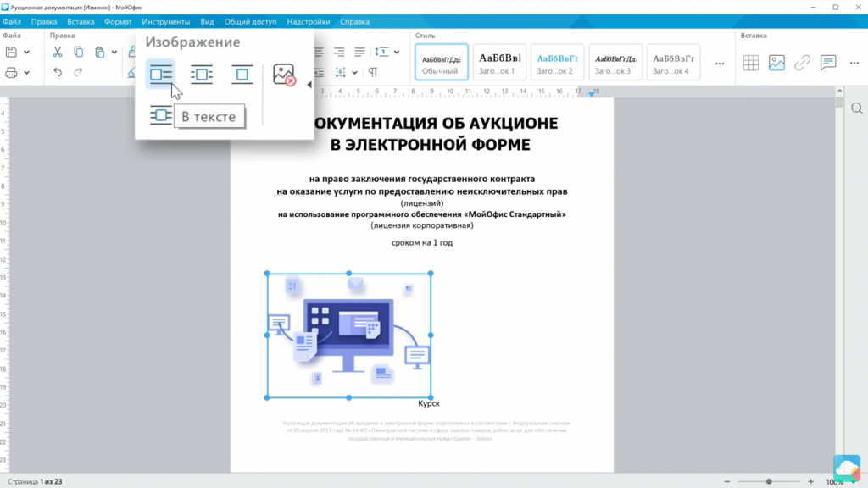Select the image wrap option in the second row
This screenshot has height=488, width=868.
160,115
